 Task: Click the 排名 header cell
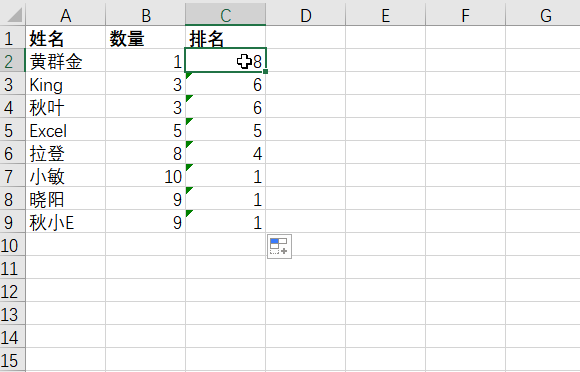point(226,37)
